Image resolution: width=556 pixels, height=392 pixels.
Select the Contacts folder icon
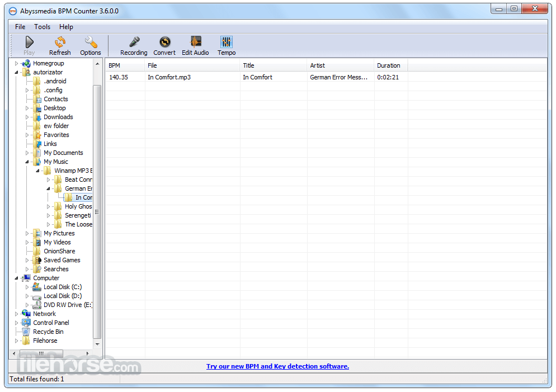[37, 99]
